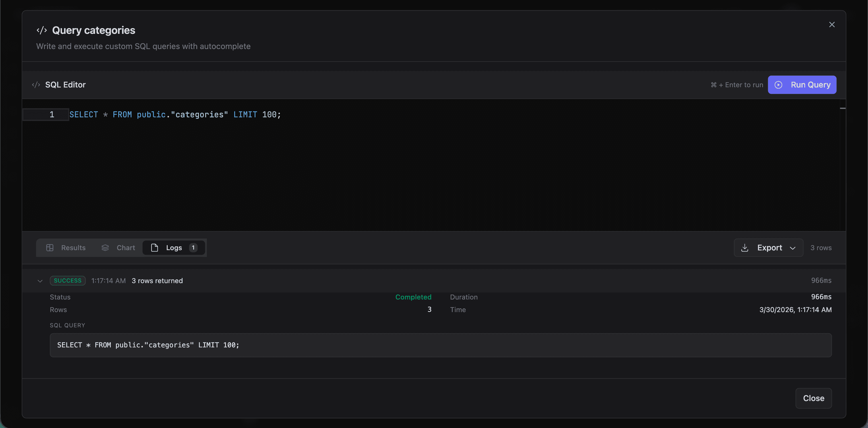Switch to the Chart tab
This screenshot has height=428, width=868.
pos(126,248)
